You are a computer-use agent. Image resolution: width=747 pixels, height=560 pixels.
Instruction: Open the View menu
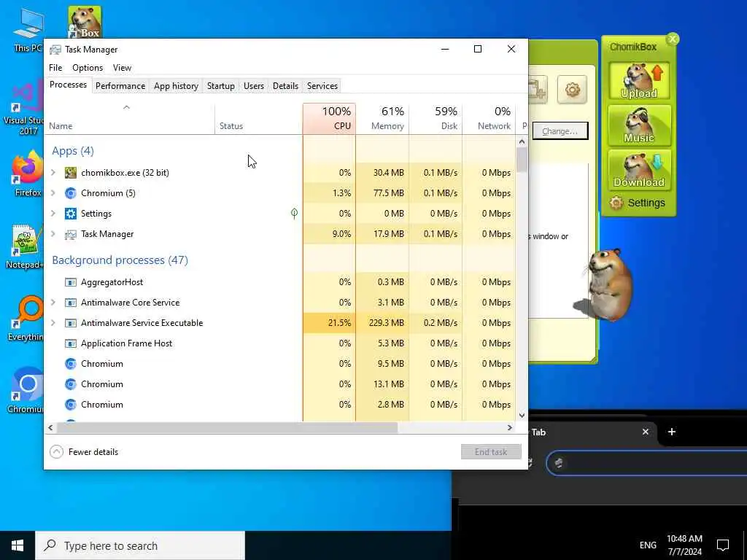point(122,68)
